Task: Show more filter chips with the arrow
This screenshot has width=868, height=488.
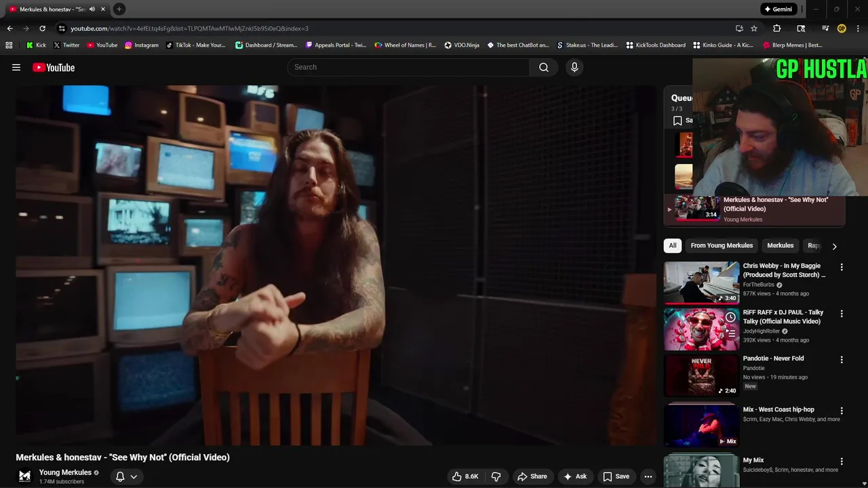Action: point(834,246)
